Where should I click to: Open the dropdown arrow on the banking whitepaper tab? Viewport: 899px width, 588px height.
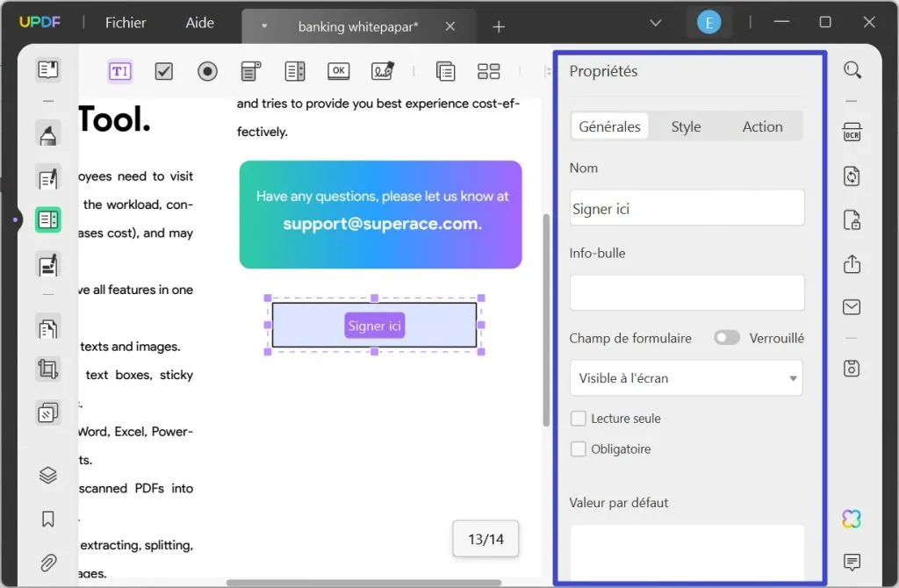tap(264, 25)
